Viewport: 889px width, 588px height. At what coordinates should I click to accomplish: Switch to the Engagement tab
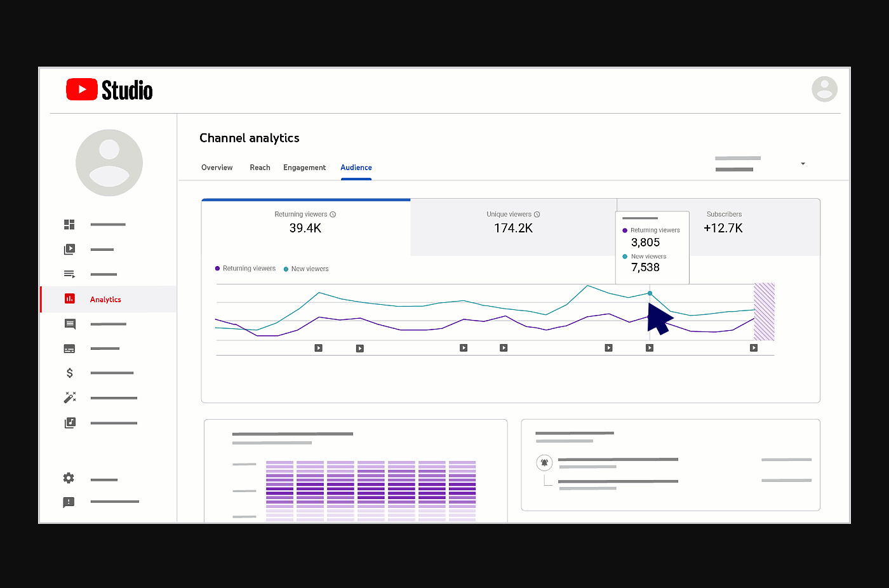click(x=304, y=168)
